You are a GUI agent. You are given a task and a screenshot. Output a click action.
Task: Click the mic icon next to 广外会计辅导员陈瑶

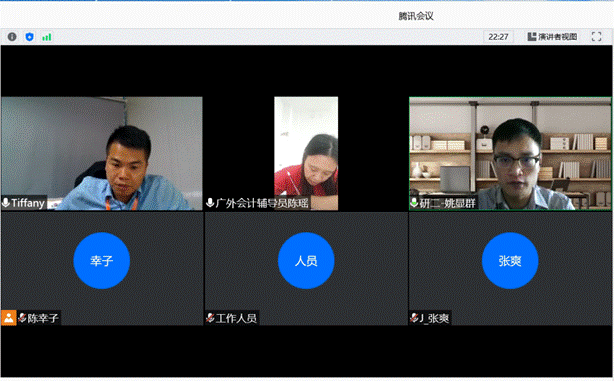pos(210,203)
